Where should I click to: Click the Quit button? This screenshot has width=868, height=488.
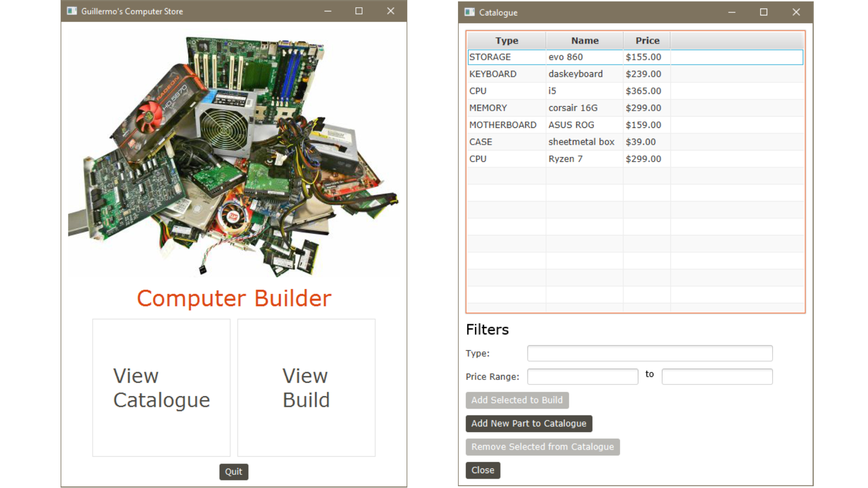[x=234, y=472]
